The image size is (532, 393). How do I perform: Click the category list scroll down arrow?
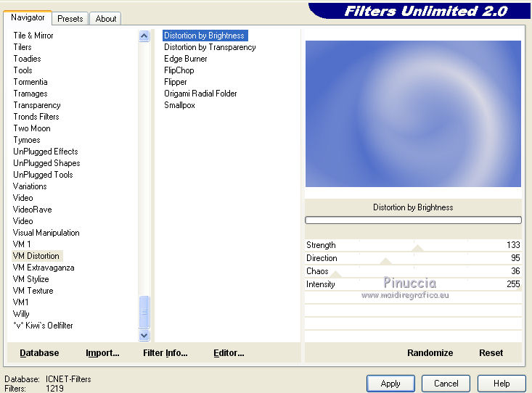144,336
